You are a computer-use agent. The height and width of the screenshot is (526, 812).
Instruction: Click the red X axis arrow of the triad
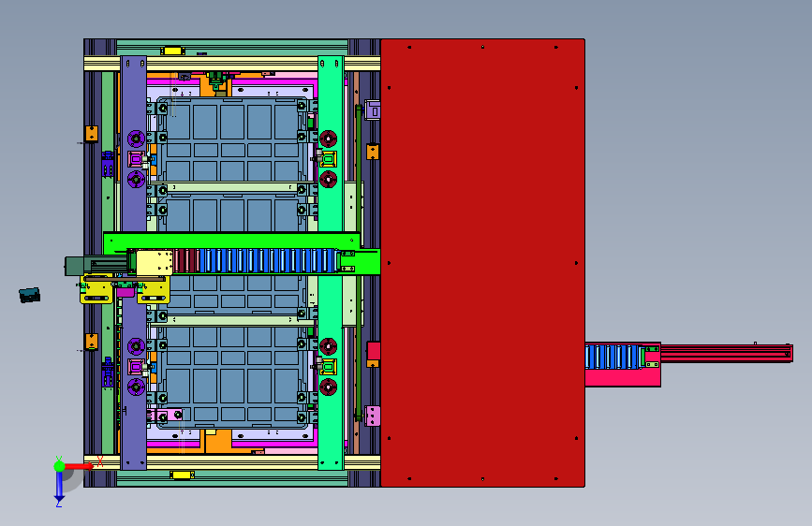(x=81, y=466)
